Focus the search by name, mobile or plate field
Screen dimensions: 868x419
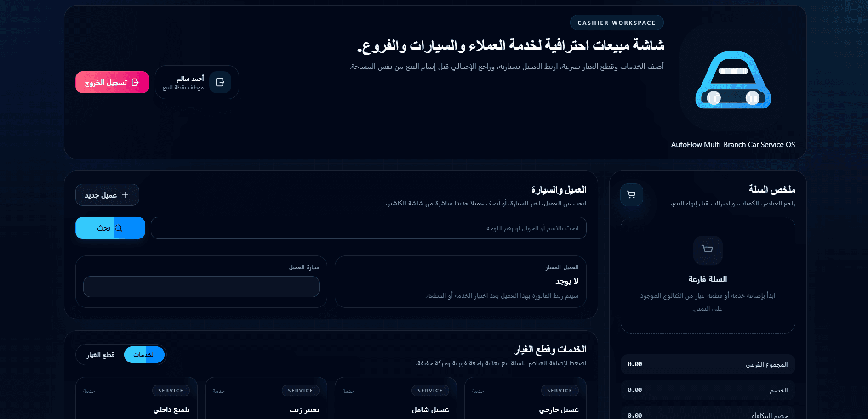tap(368, 228)
